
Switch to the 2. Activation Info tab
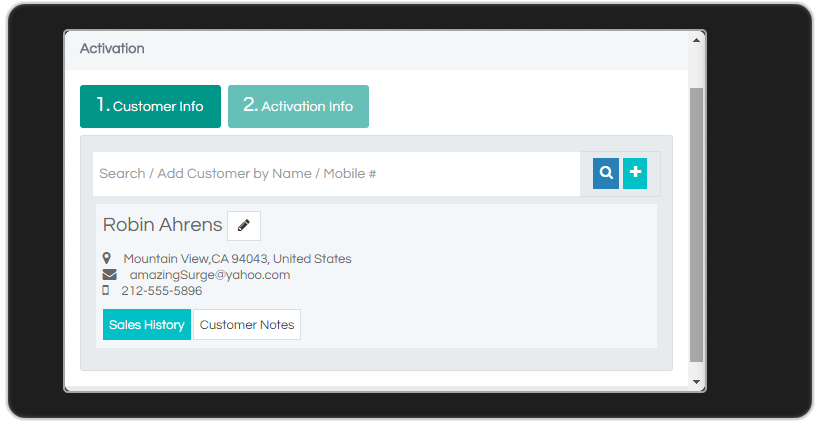tap(298, 106)
